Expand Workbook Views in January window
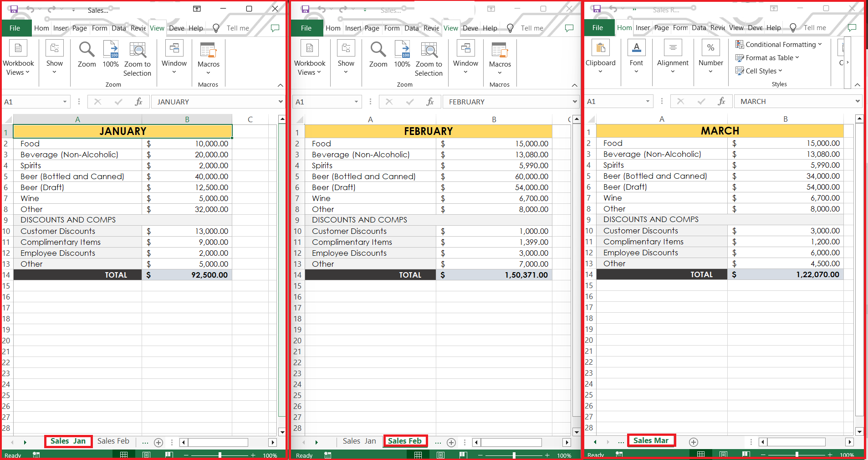 point(18,58)
